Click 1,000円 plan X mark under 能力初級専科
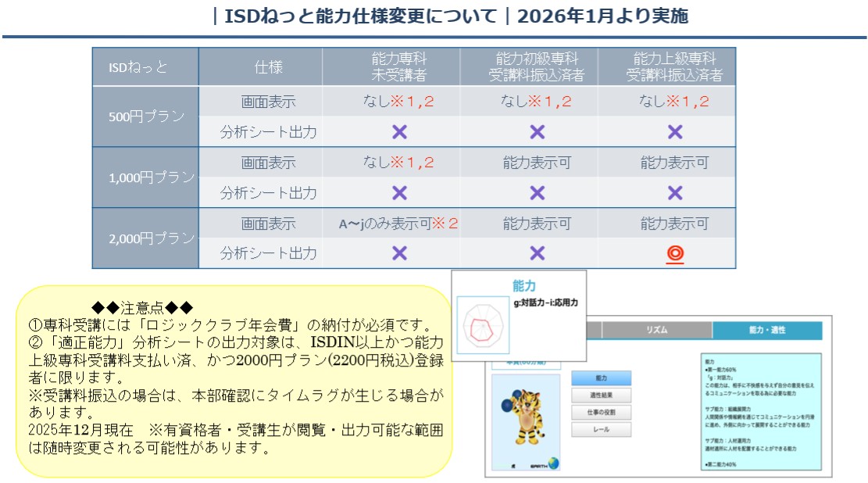 pyautogui.click(x=537, y=193)
